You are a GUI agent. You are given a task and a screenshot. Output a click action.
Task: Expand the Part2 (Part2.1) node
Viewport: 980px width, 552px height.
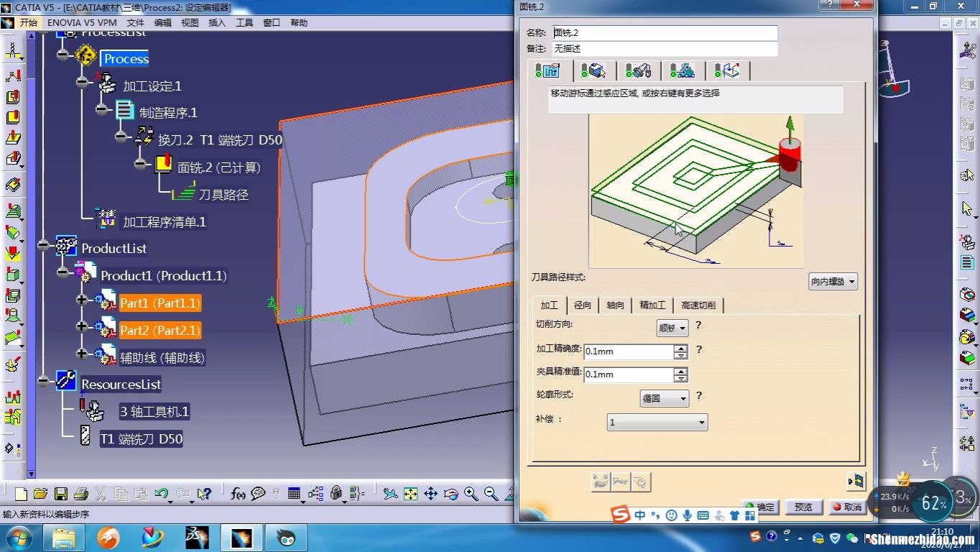(82, 327)
